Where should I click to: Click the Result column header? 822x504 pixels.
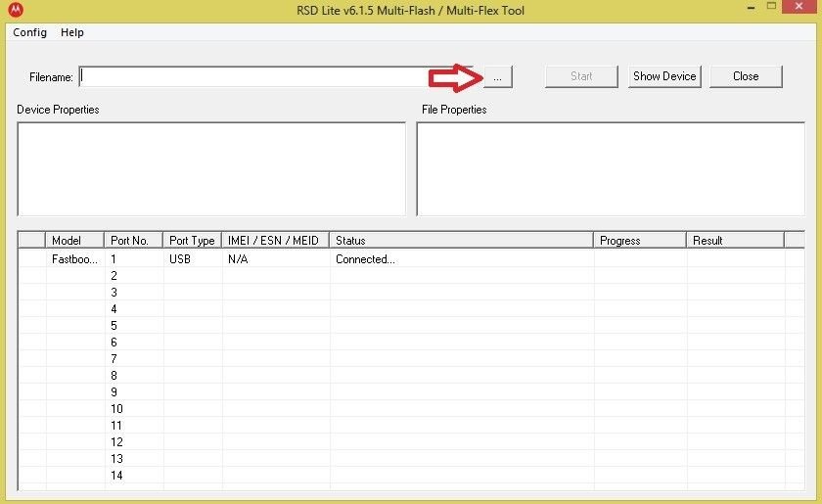point(735,240)
